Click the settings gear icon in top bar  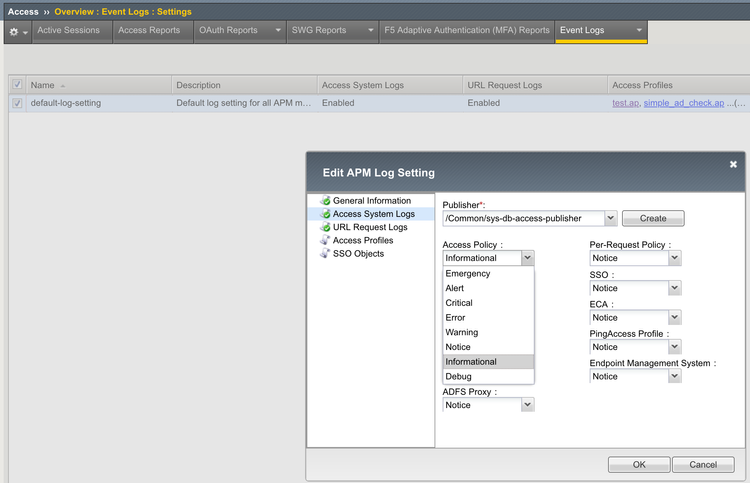(x=14, y=31)
